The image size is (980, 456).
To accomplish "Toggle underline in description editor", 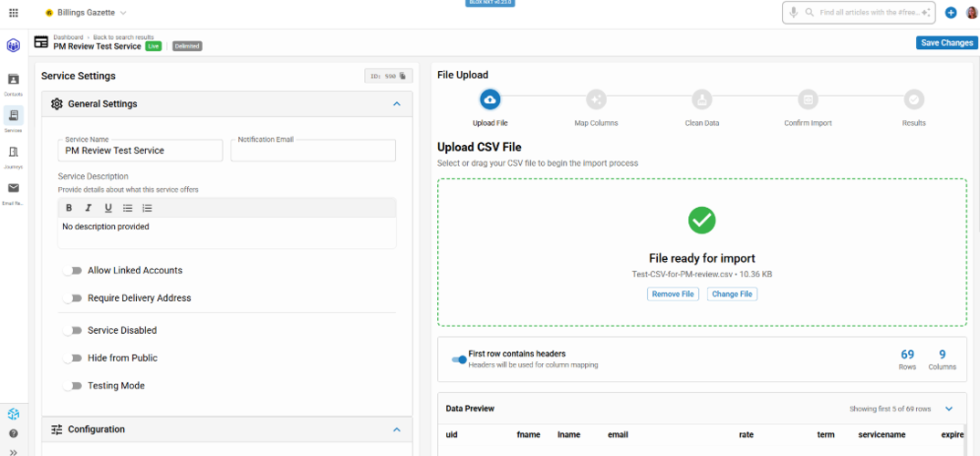I will tap(108, 208).
